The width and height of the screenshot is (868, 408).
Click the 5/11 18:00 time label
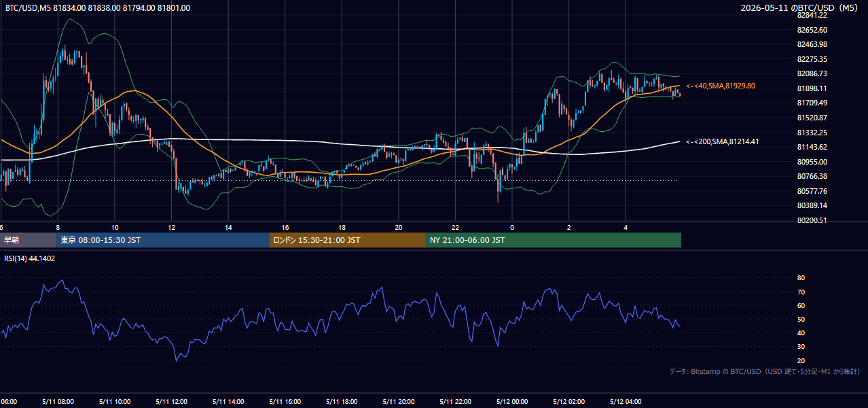[342, 402]
